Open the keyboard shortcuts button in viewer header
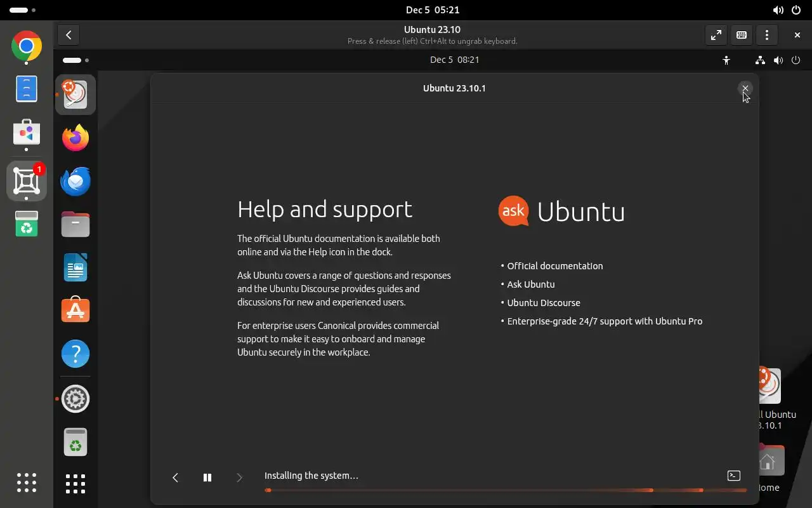The width and height of the screenshot is (812, 508). click(742, 35)
